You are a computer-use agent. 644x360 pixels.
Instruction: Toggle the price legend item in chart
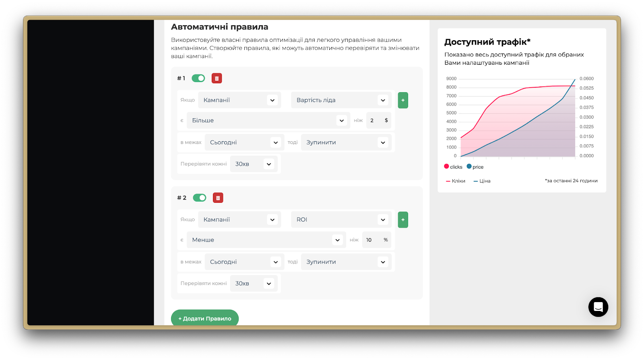[475, 167]
